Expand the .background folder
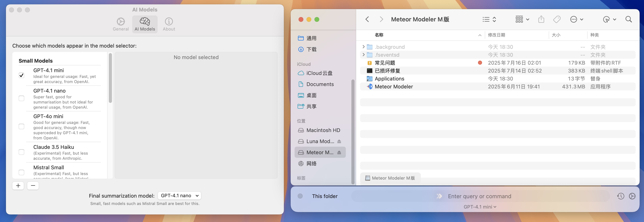 click(363, 47)
